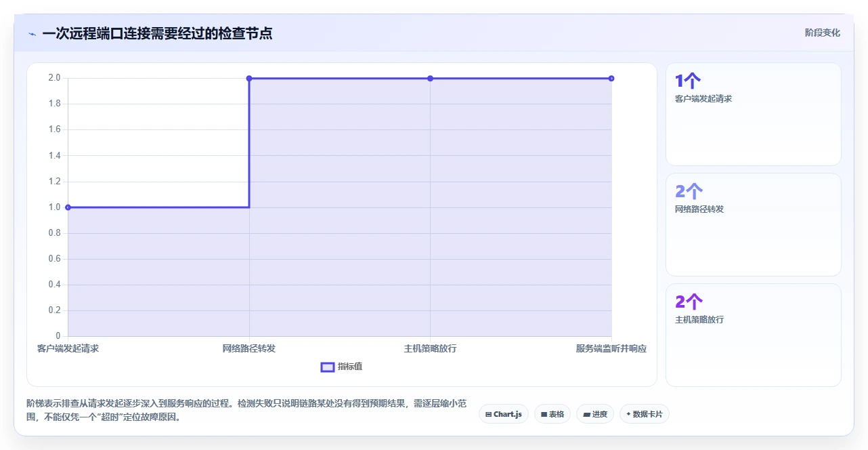Open the 客户端发起请求 data card
Viewport: 868px width, 450px height.
pyautogui.click(x=754, y=115)
